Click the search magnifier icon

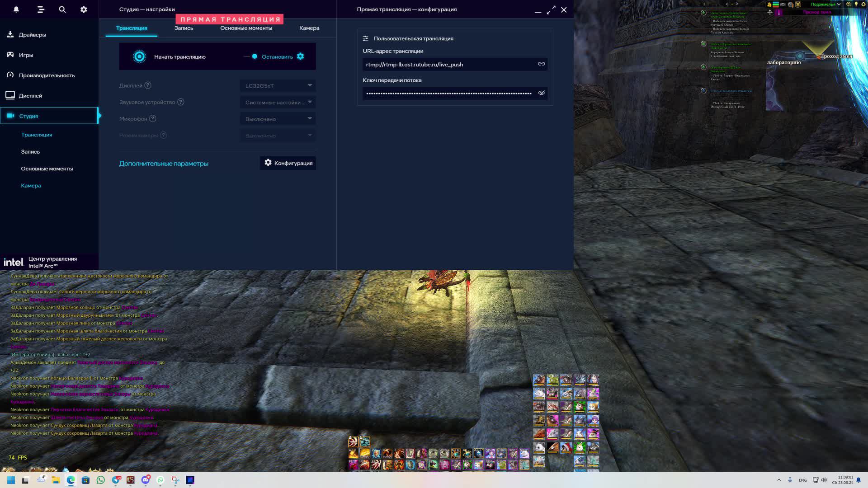point(62,9)
